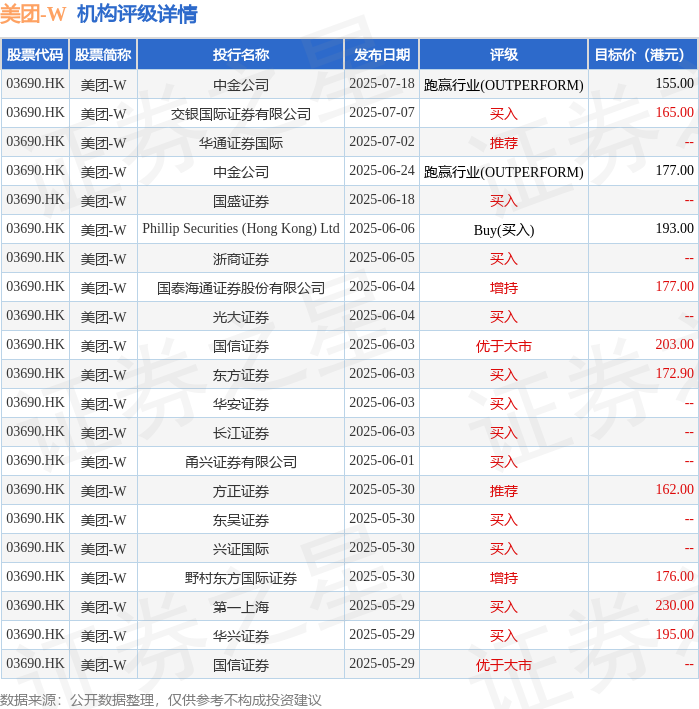
Task: Select the 方正证券 cell
Action: coord(241,491)
